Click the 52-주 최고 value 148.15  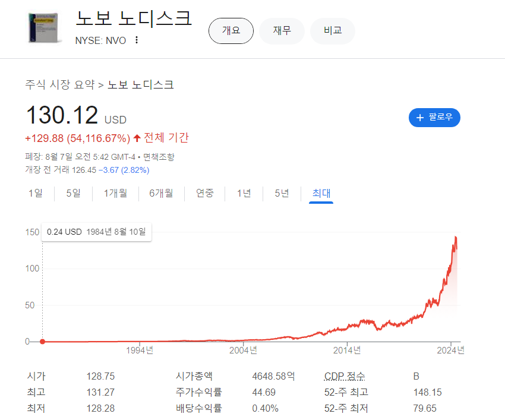[427, 392]
